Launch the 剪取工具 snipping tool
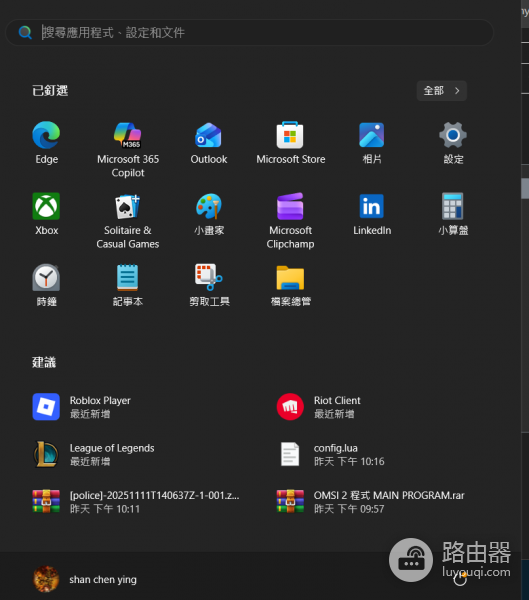This screenshot has height=600, width=529. click(209, 285)
